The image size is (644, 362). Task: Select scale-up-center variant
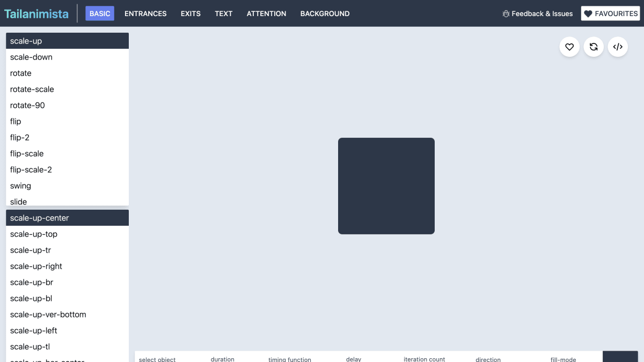(67, 218)
